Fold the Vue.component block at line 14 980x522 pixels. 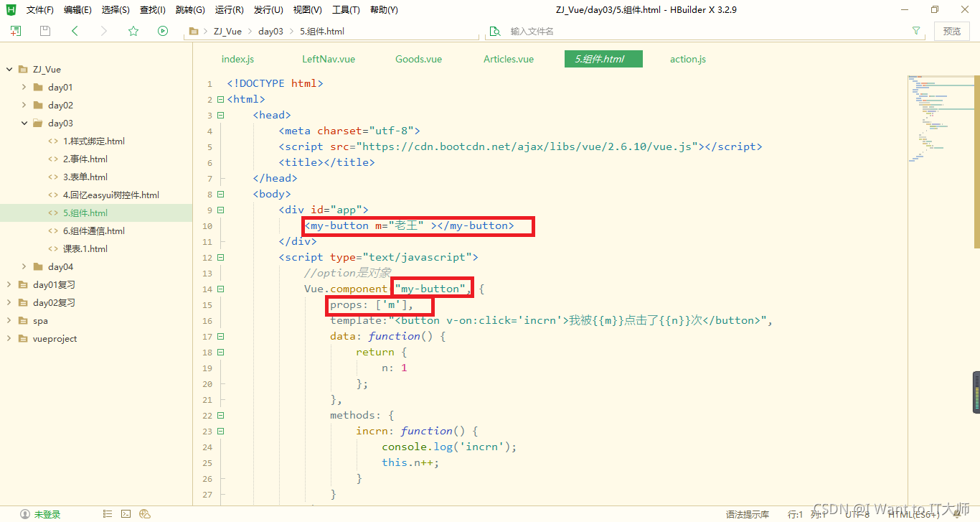point(221,289)
